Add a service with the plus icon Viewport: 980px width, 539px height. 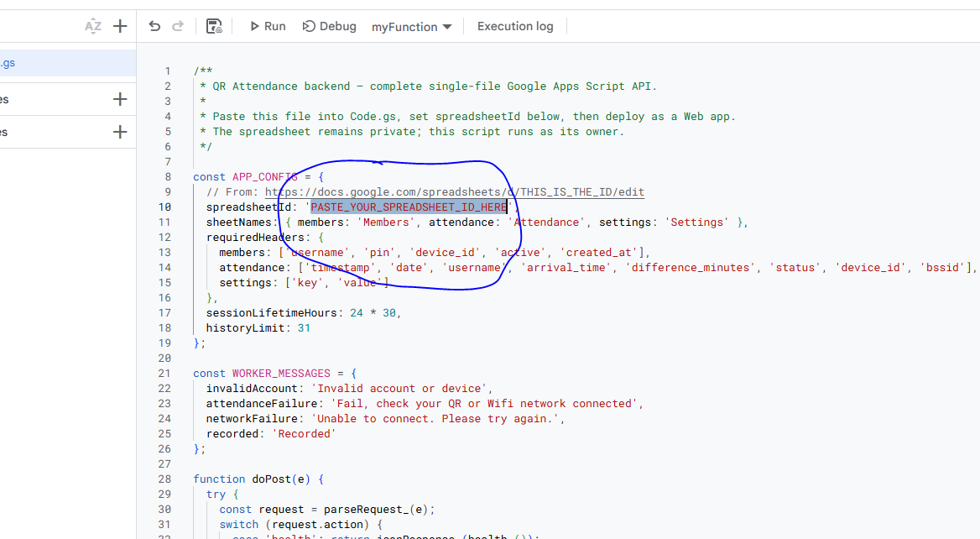pos(120,132)
